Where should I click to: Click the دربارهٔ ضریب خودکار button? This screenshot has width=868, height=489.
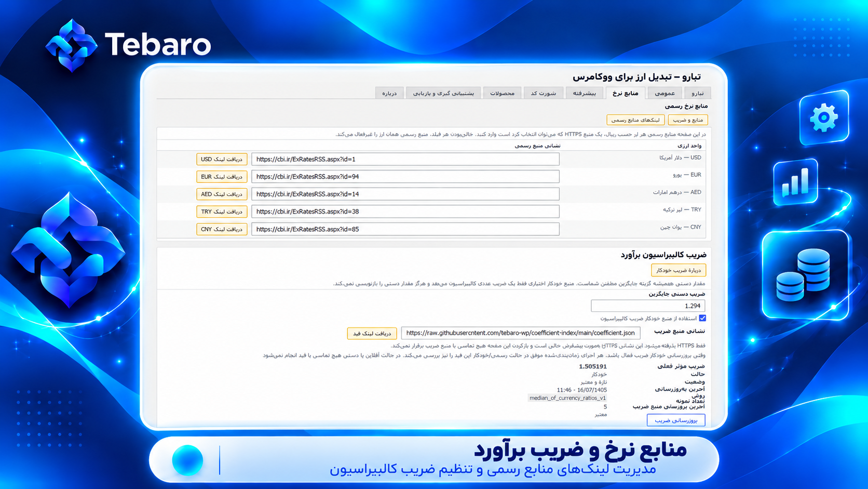point(679,270)
